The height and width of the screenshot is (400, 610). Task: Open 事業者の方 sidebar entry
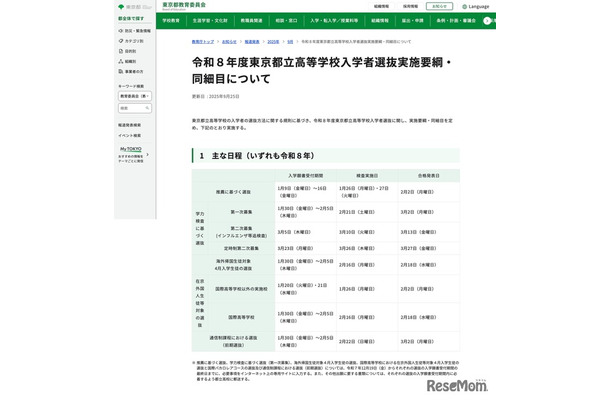tap(131, 72)
